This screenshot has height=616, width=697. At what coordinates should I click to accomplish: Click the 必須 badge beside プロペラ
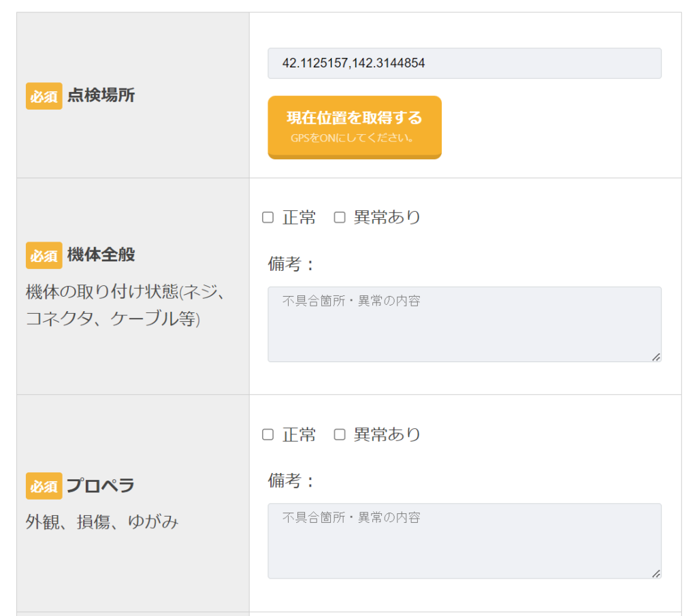coord(44,486)
